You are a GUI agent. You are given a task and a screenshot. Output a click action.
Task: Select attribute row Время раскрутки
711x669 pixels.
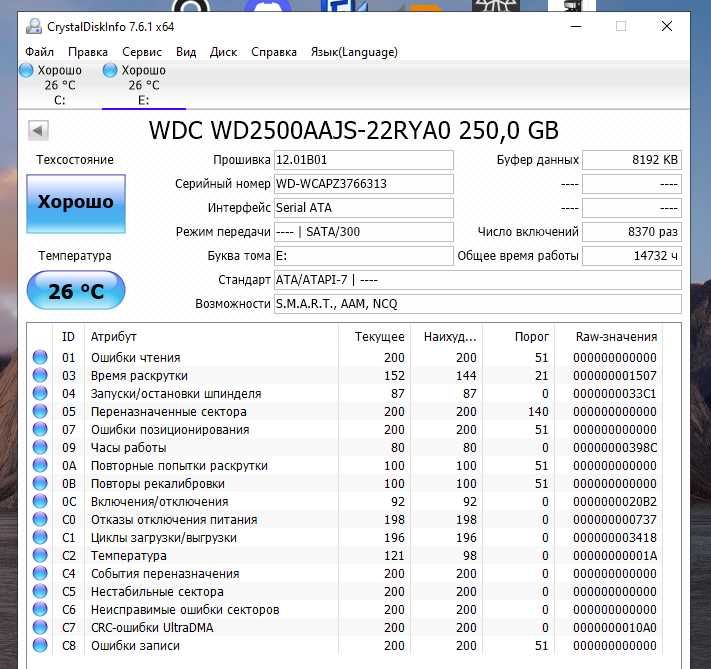tap(345, 376)
